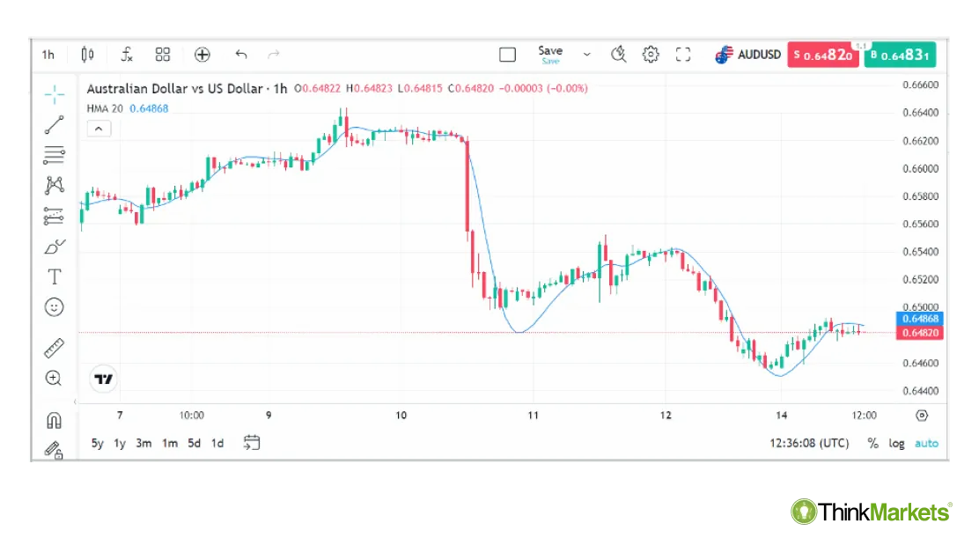Expand the Save options dropdown

pyautogui.click(x=586, y=54)
